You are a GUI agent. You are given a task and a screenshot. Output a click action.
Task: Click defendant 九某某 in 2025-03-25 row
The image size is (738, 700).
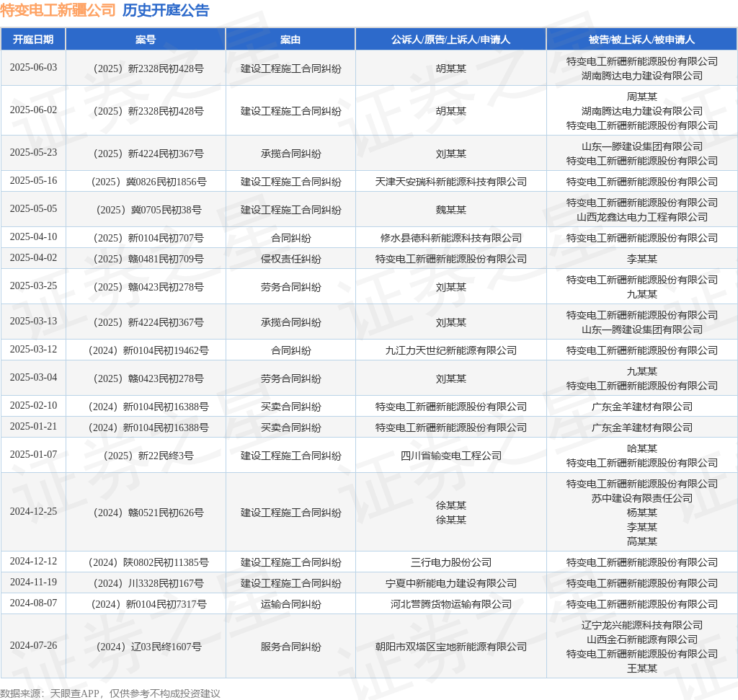642,294
